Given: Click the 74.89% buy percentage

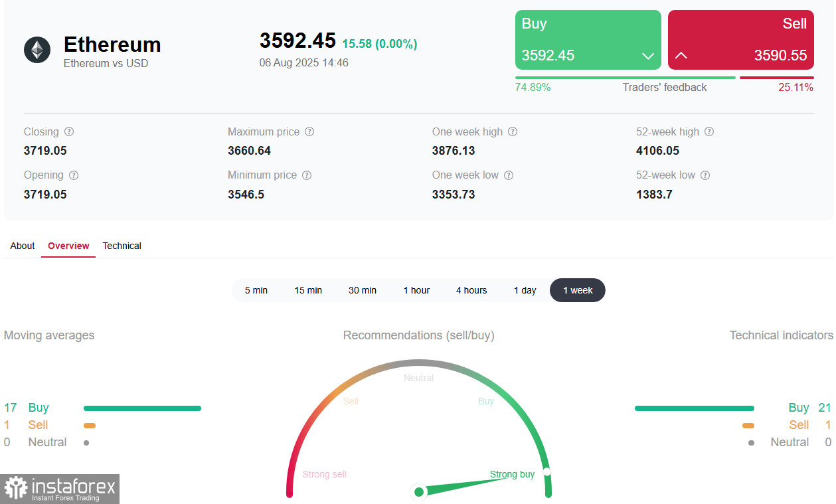Looking at the screenshot, I should point(533,88).
